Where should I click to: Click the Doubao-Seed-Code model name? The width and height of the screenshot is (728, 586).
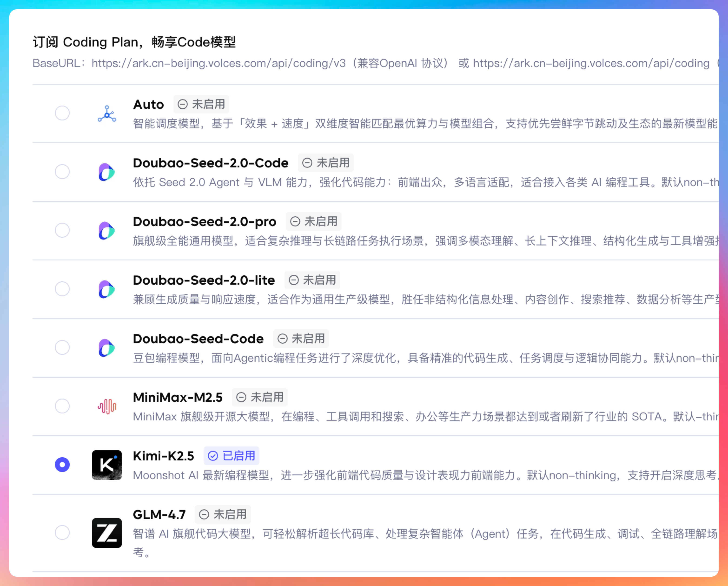(x=198, y=339)
